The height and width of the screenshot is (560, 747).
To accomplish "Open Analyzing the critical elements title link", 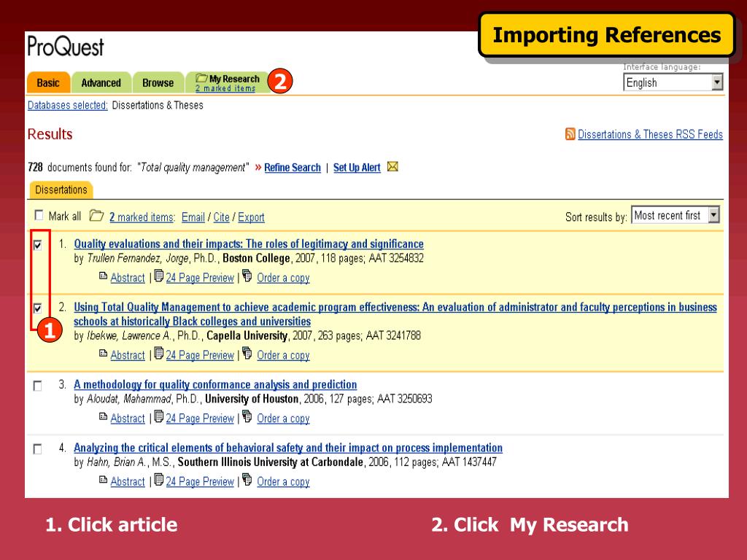I will click(x=288, y=448).
